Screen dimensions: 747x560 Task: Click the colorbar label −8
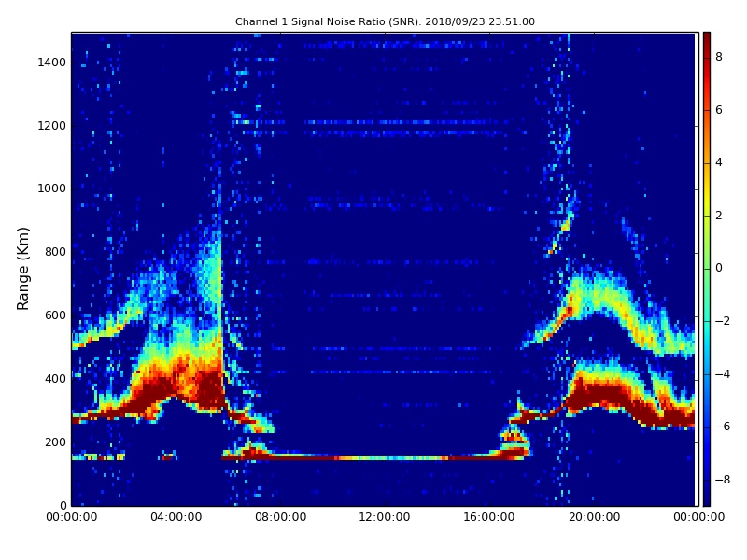(x=722, y=480)
